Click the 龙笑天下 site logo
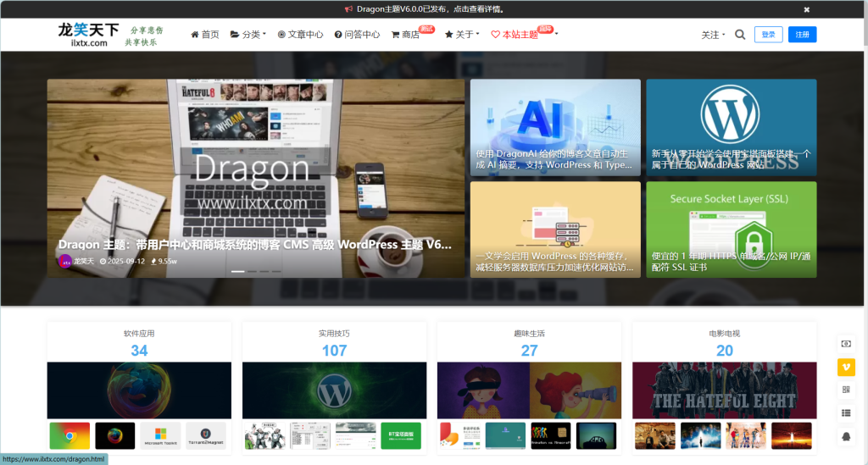Viewport: 868px width, 465px height. (83, 35)
